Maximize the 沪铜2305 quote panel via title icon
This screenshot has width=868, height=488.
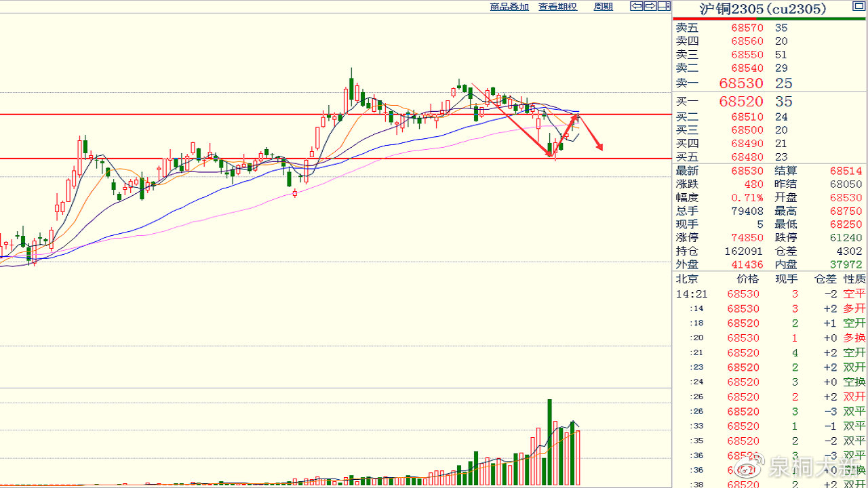(859, 7)
